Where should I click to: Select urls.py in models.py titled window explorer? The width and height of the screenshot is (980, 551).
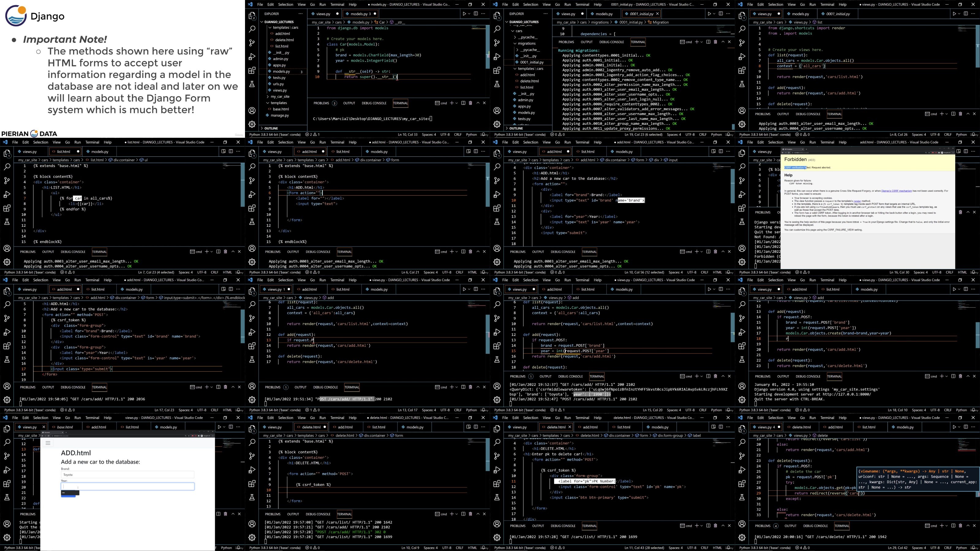[278, 84]
